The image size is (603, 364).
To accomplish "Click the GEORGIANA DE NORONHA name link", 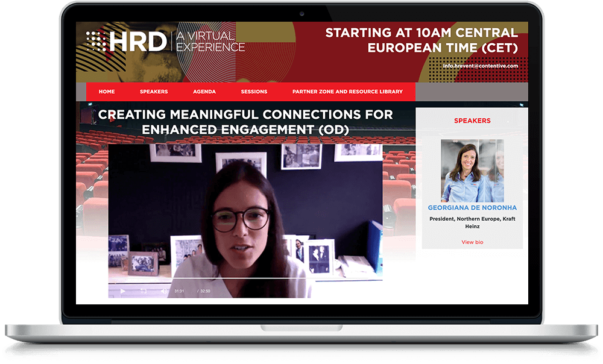I will [472, 207].
